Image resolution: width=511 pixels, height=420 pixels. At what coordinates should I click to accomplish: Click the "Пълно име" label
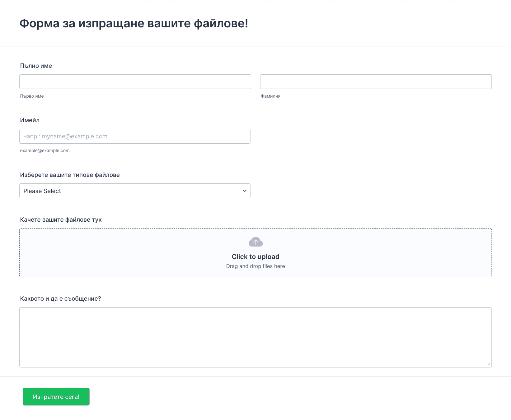36,66
